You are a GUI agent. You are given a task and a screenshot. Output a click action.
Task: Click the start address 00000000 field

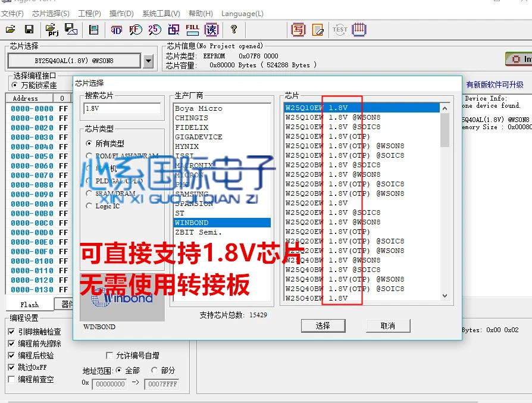tap(110, 384)
